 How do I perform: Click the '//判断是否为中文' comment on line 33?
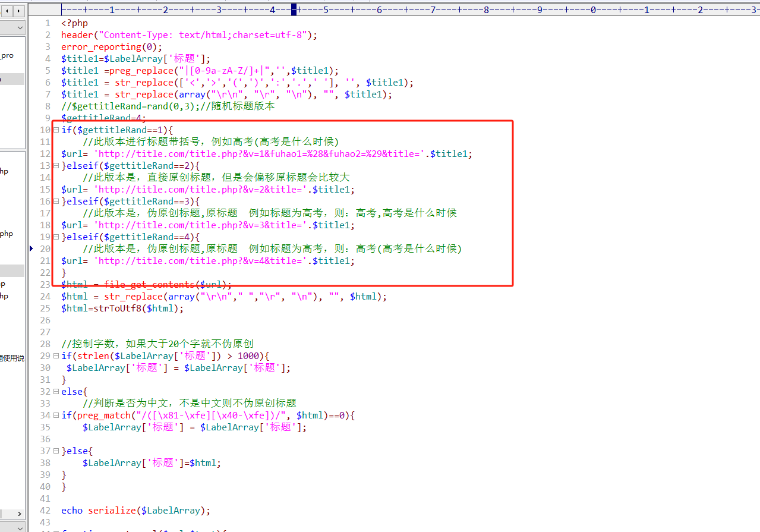pyautogui.click(x=190, y=403)
